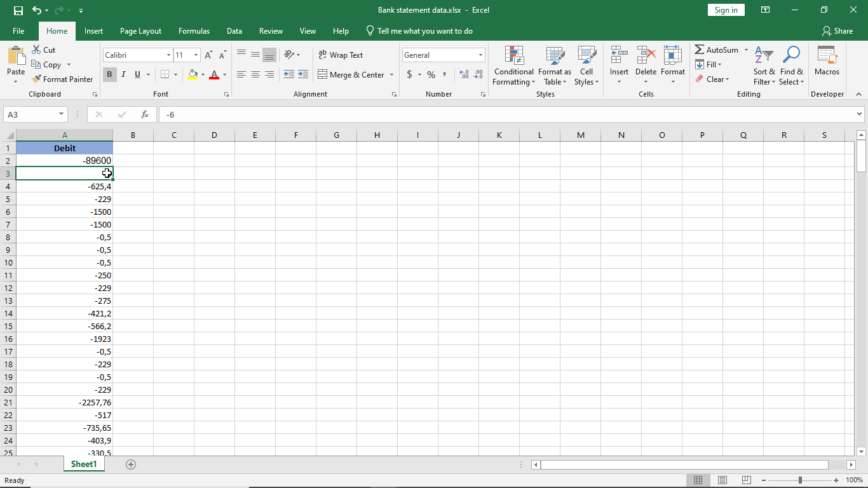Add a new sheet with the plus icon

[131, 464]
